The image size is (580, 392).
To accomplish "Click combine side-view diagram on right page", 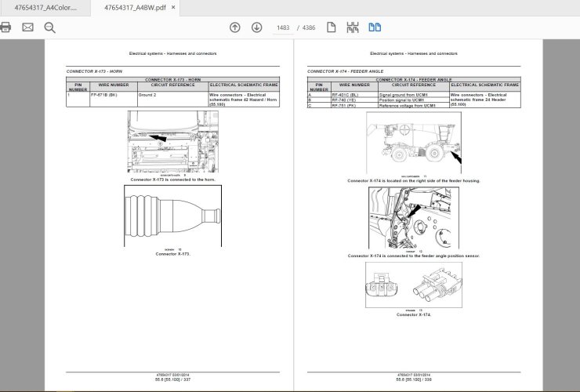I will pyautogui.click(x=414, y=143).
